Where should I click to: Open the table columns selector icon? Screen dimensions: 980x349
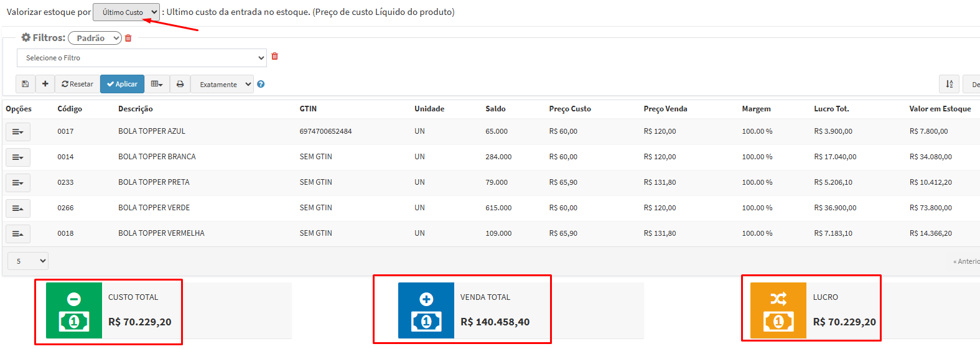pyautogui.click(x=157, y=84)
